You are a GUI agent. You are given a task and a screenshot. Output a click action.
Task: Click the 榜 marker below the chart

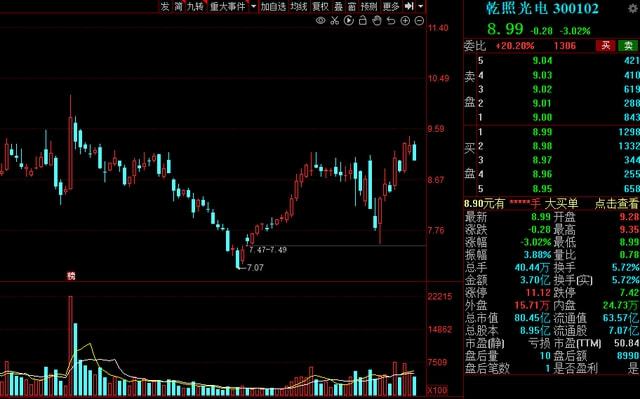tap(71, 276)
